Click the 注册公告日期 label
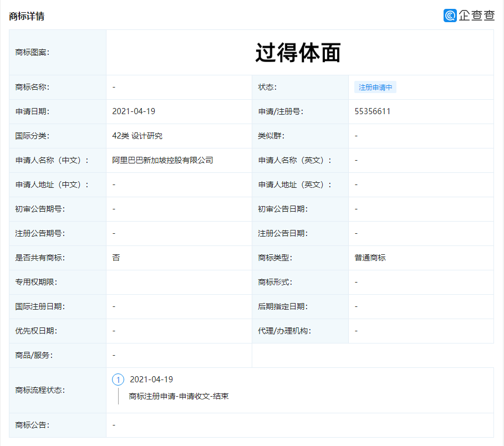 tap(283, 233)
